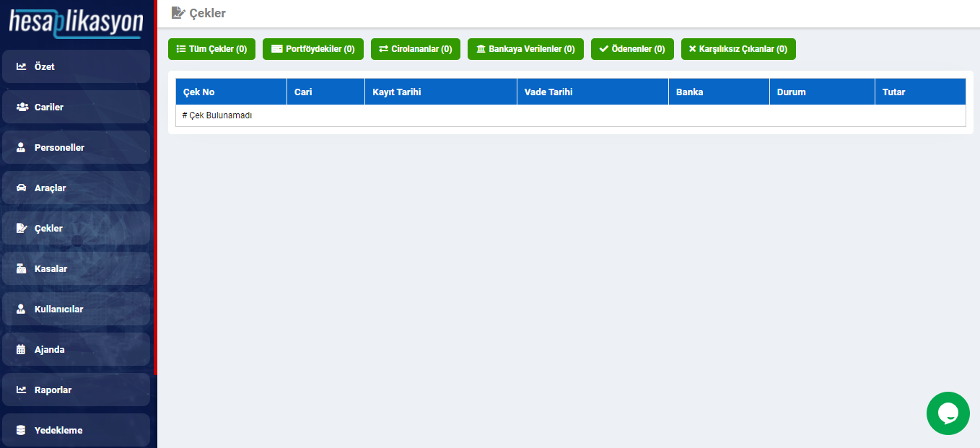
Task: Click the Yedekleme database icon
Action: click(21, 430)
